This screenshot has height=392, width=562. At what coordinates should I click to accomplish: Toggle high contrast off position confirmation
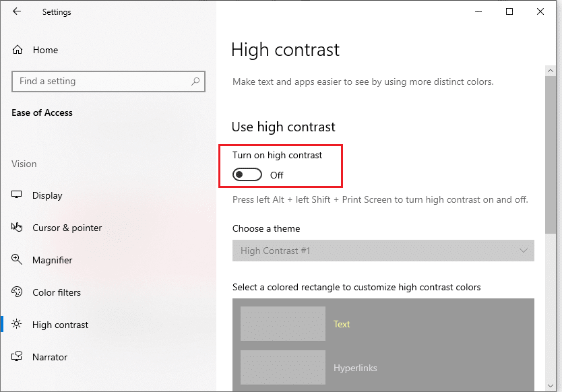(247, 174)
